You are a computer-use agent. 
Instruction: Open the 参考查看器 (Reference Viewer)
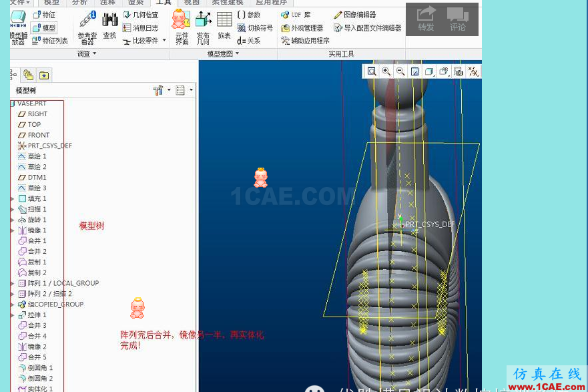(87, 28)
